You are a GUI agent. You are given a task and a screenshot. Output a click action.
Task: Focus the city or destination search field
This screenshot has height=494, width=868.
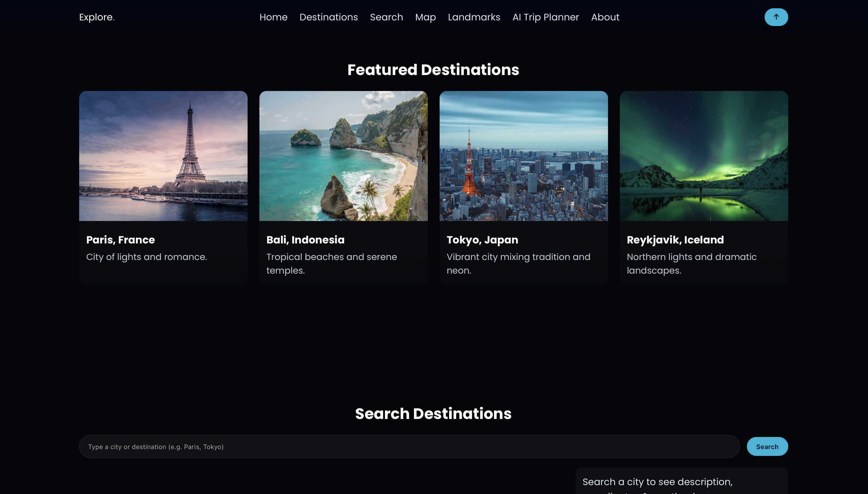(409, 446)
